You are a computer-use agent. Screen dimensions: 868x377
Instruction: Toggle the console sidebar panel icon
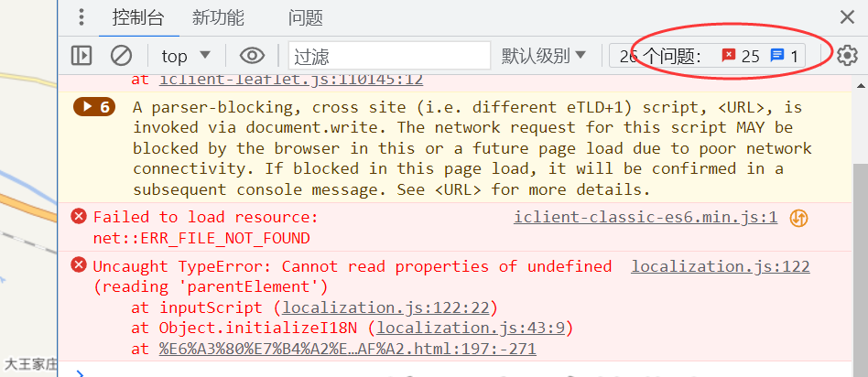pos(81,55)
